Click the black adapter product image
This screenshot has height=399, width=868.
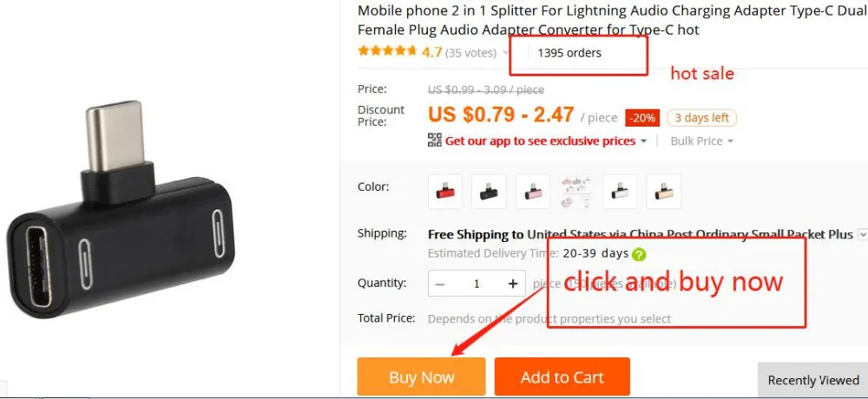tap(120, 211)
